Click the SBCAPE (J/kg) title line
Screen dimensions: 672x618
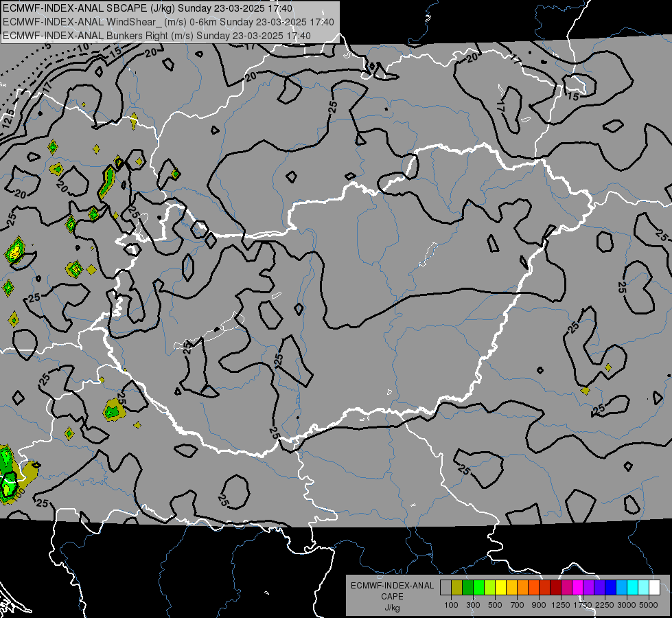pyautogui.click(x=148, y=8)
